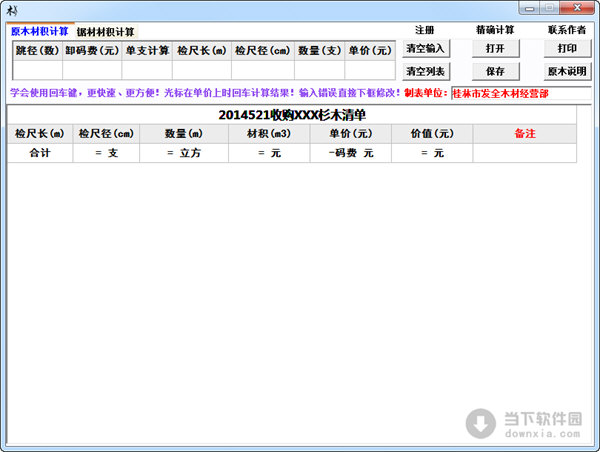
Task: Focus the input box under 单价(元) in entry row
Action: tap(370, 70)
